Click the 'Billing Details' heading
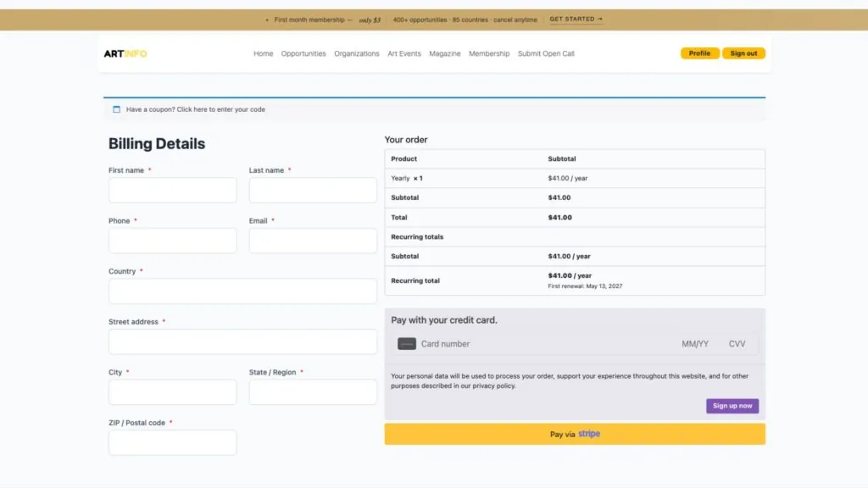The height and width of the screenshot is (488, 868). click(x=157, y=144)
